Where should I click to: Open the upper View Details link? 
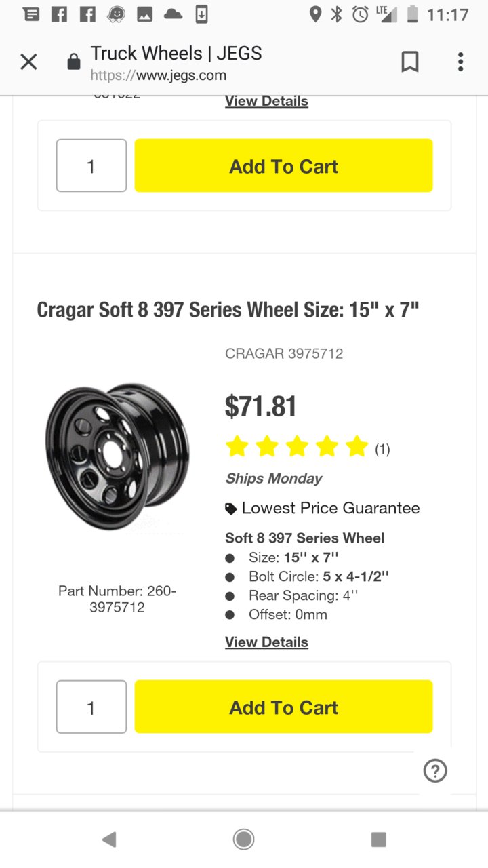(x=266, y=101)
